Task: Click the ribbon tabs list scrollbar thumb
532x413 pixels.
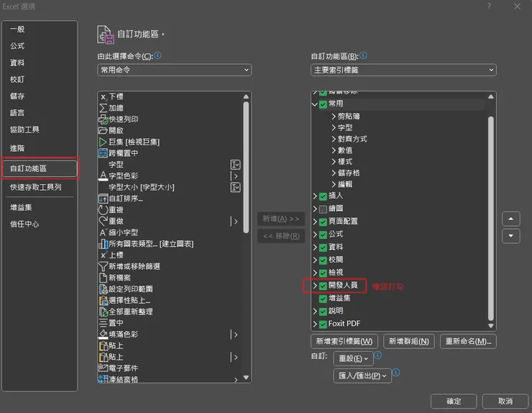Action: tap(490, 218)
